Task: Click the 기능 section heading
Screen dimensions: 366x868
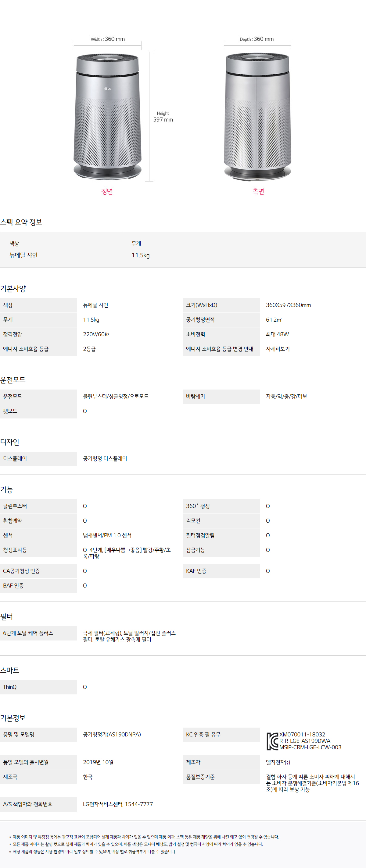Action: [x=7, y=490]
